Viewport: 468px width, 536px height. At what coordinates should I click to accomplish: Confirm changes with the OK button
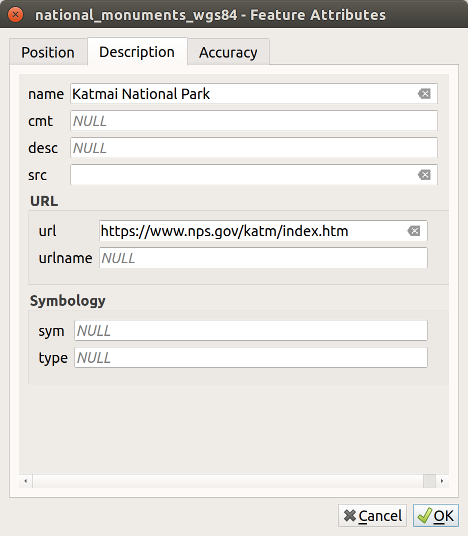(x=436, y=515)
